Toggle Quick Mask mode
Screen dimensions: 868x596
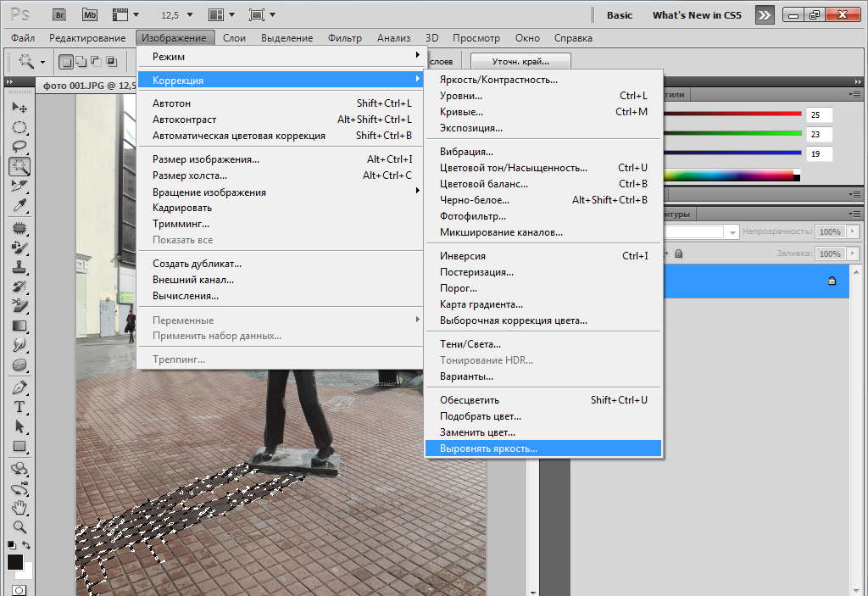tap(19, 590)
